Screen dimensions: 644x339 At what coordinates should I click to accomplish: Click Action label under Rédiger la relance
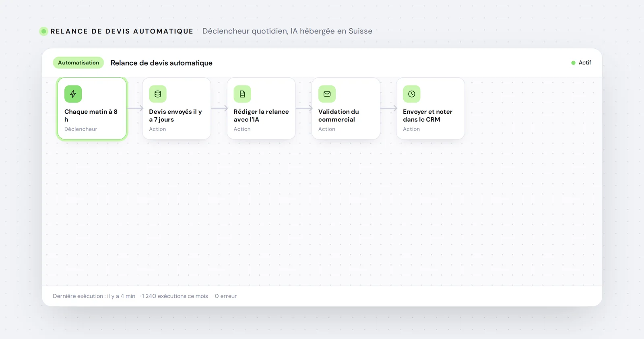[x=242, y=129]
